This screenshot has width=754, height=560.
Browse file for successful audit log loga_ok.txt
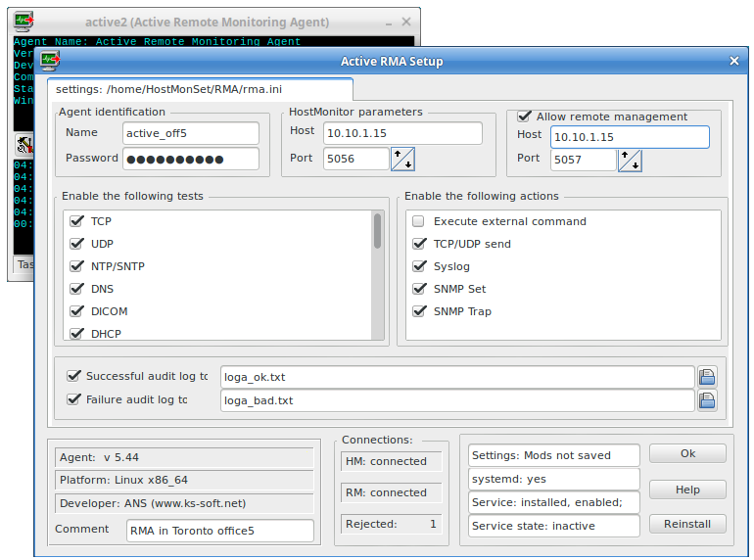pos(707,377)
